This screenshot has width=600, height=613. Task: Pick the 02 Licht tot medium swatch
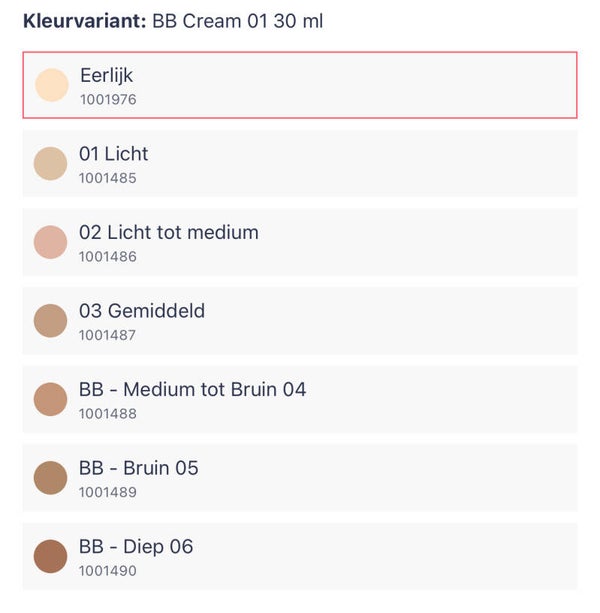click(x=50, y=242)
